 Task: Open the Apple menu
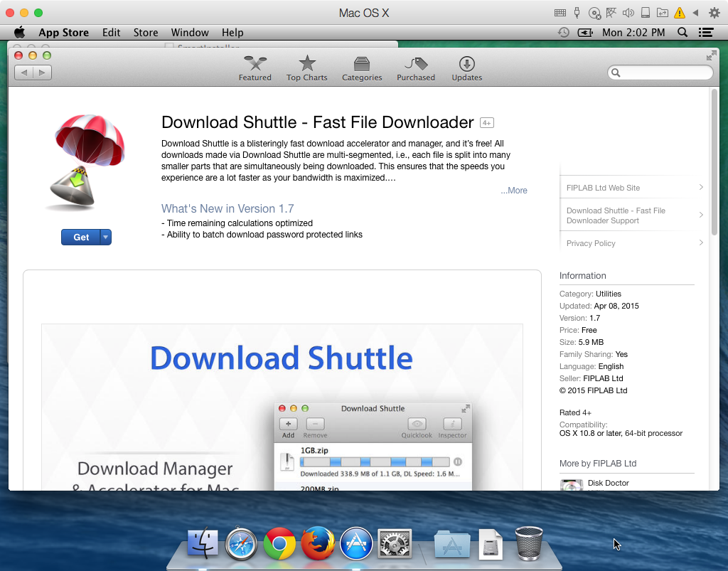(x=19, y=33)
